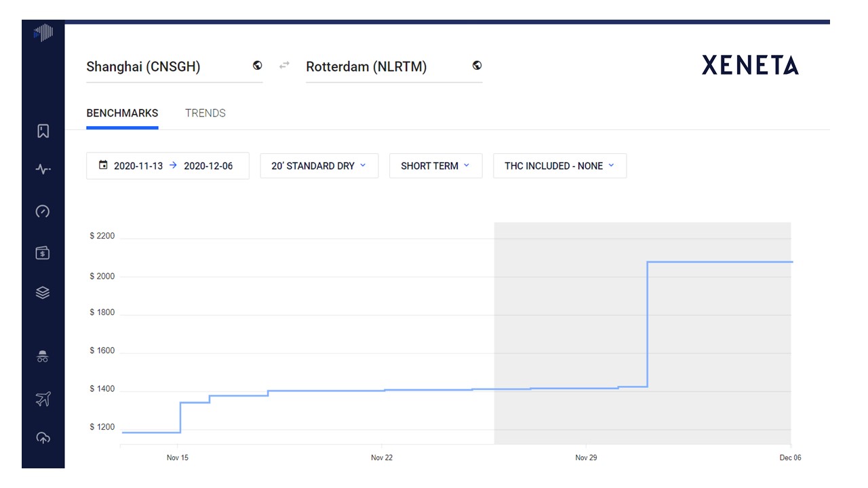Click the Nov 15 axis label
The height and width of the screenshot is (488, 868).
click(178, 458)
